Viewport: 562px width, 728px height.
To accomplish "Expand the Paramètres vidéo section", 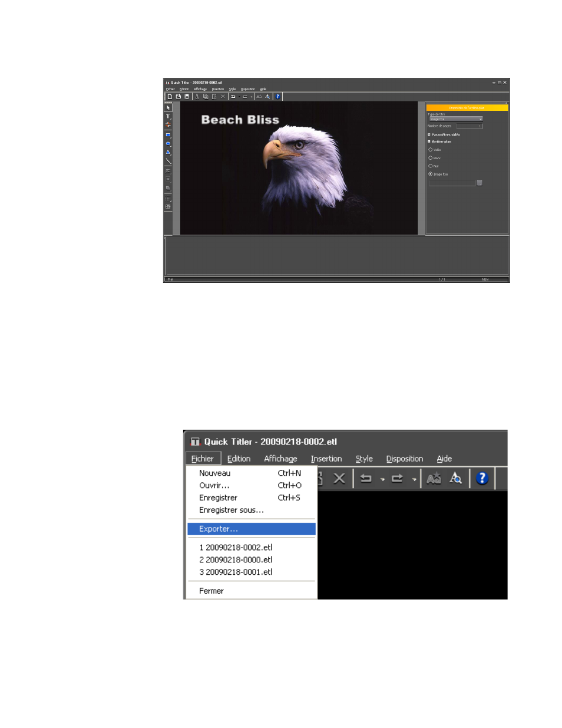I will [x=429, y=134].
